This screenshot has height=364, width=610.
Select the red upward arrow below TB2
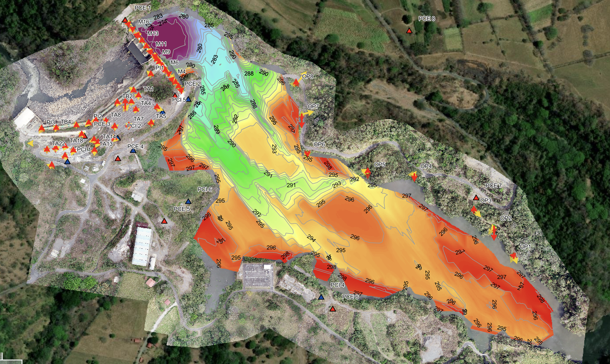125,105
